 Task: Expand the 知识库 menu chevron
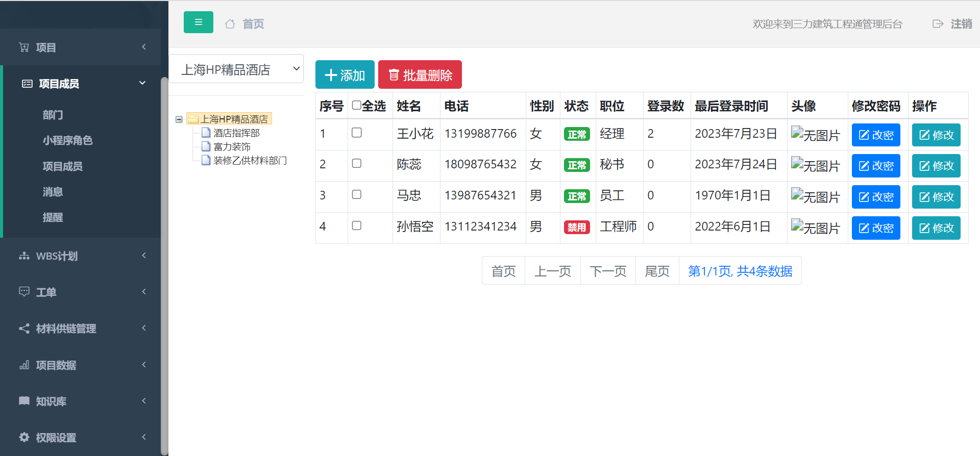tap(144, 400)
